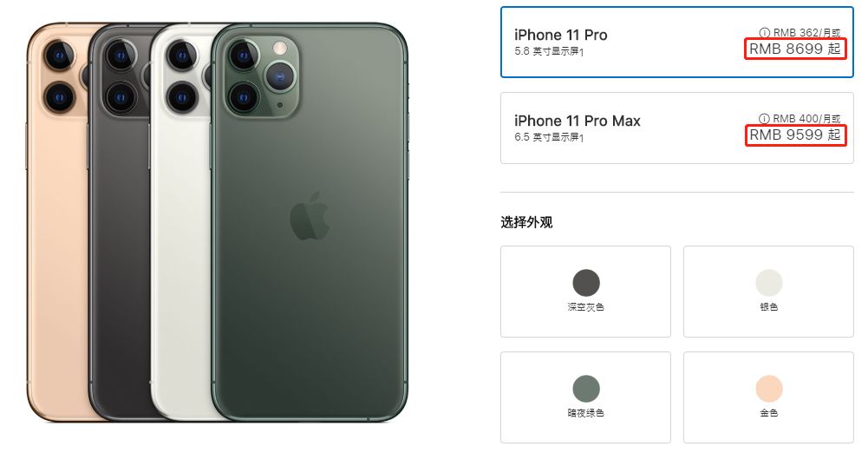868x453 pixels.
Task: Choose the 银色 silver color swatch
Action: point(768,292)
